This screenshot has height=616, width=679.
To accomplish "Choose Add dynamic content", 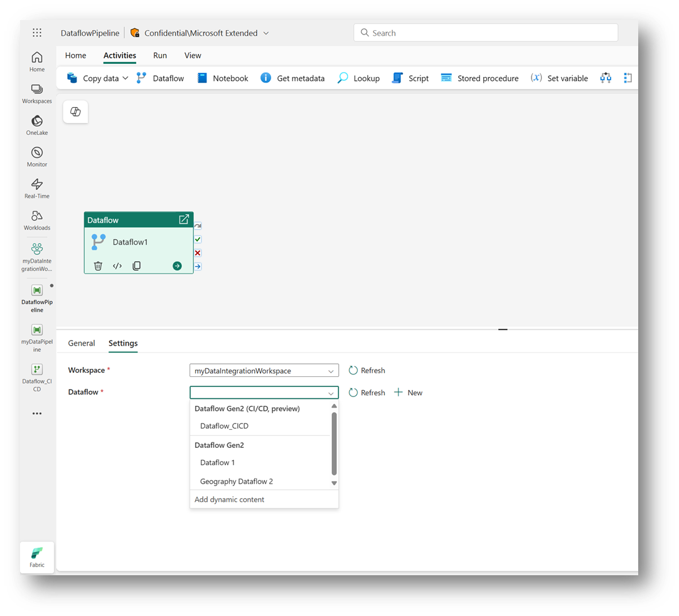I will [264, 499].
